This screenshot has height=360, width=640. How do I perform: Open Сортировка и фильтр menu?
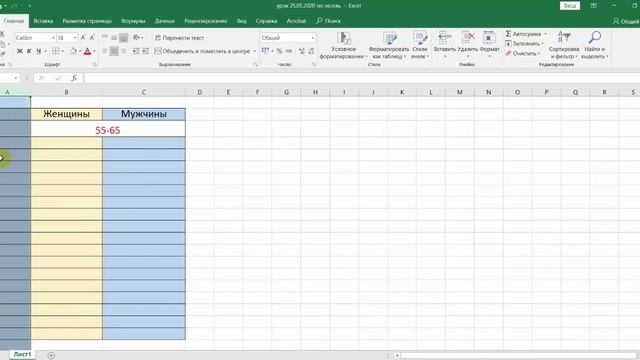pos(564,45)
